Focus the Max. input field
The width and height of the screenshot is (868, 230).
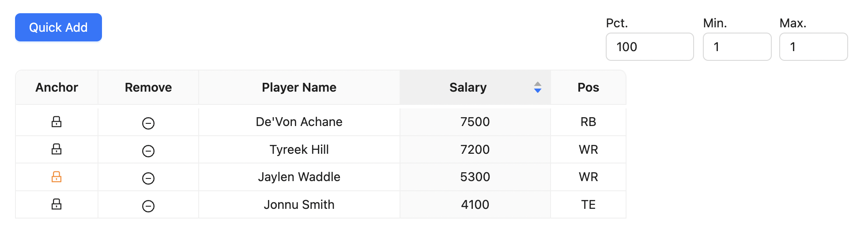813,47
